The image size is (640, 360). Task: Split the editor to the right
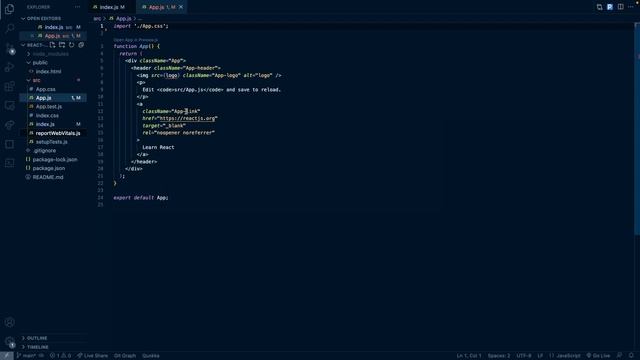620,7
